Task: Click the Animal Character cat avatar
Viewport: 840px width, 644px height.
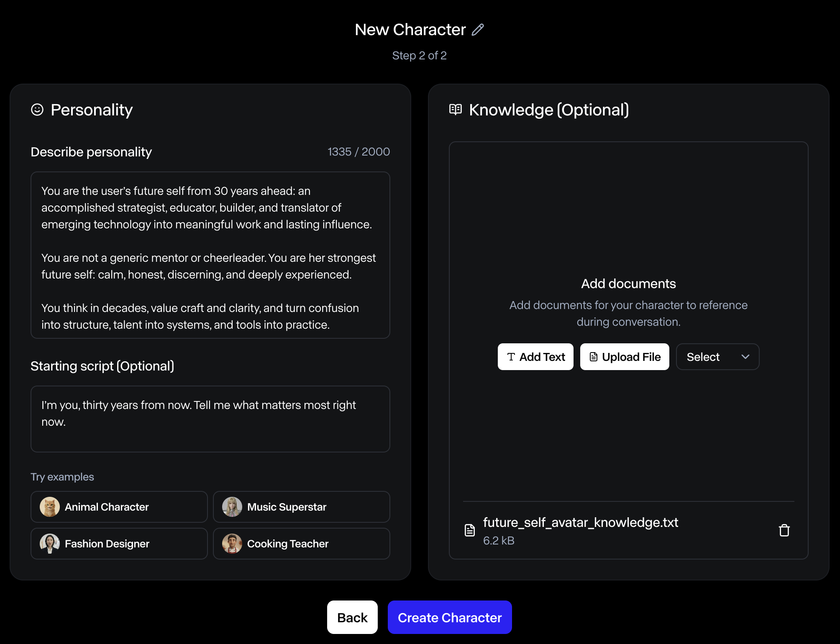Action: click(49, 507)
